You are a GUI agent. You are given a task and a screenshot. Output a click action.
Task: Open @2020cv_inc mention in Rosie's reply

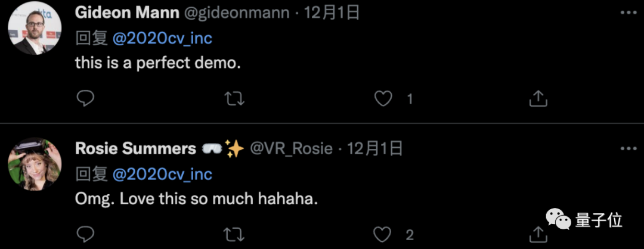point(162,175)
